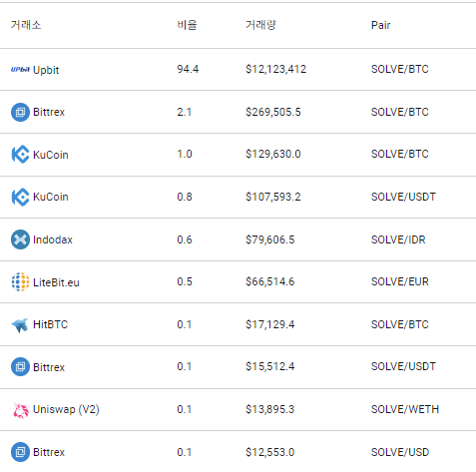Image resolution: width=476 pixels, height=472 pixels.
Task: Click the KuCoin logo in SOLVE/USDT row
Action: [x=20, y=197]
